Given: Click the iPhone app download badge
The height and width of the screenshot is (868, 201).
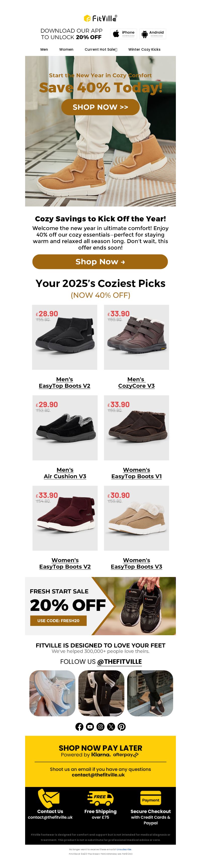Looking at the screenshot, I should coord(123,34).
